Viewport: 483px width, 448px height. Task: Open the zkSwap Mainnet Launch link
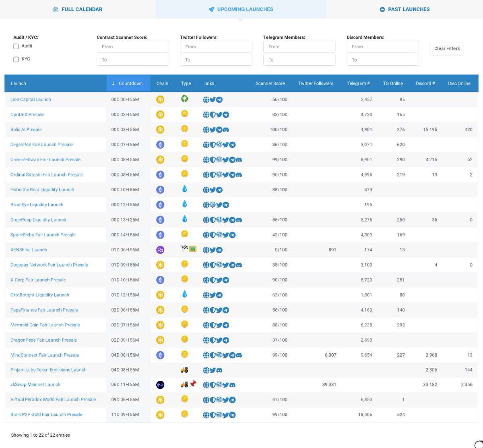click(35, 385)
